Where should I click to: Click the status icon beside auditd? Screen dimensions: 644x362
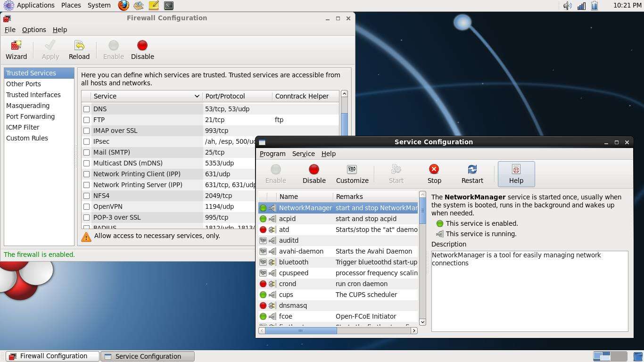pyautogui.click(x=263, y=240)
